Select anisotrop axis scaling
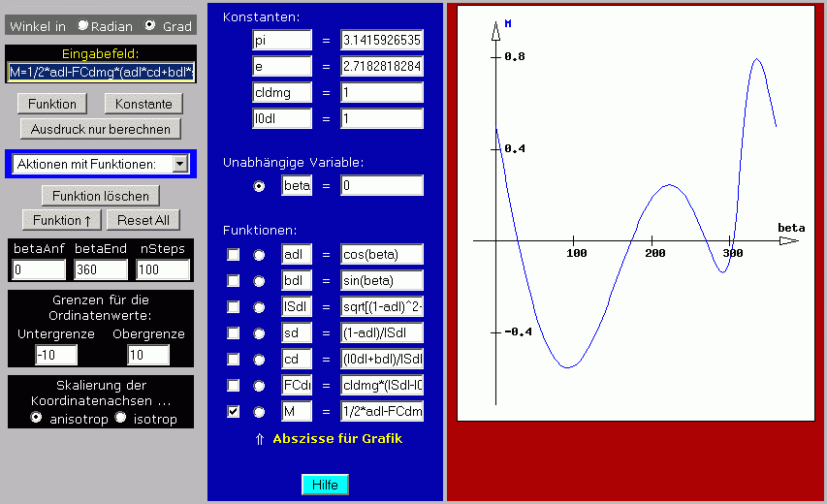 37,418
